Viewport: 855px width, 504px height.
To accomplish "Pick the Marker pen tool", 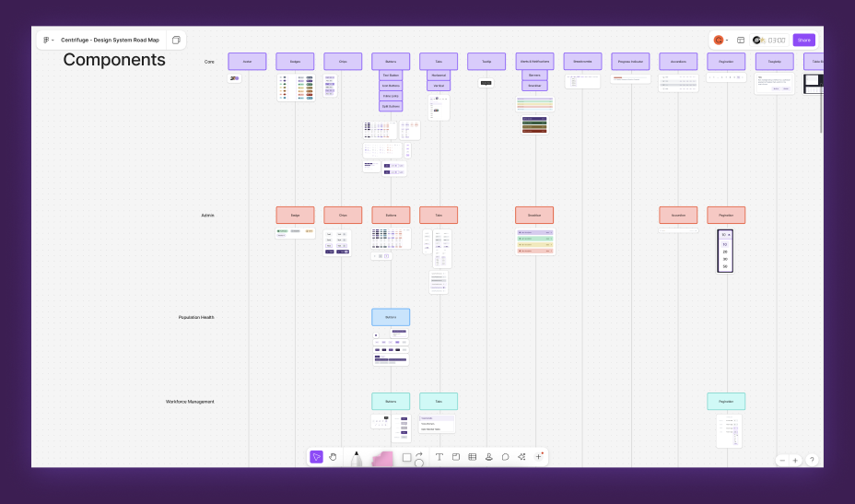I will click(356, 459).
